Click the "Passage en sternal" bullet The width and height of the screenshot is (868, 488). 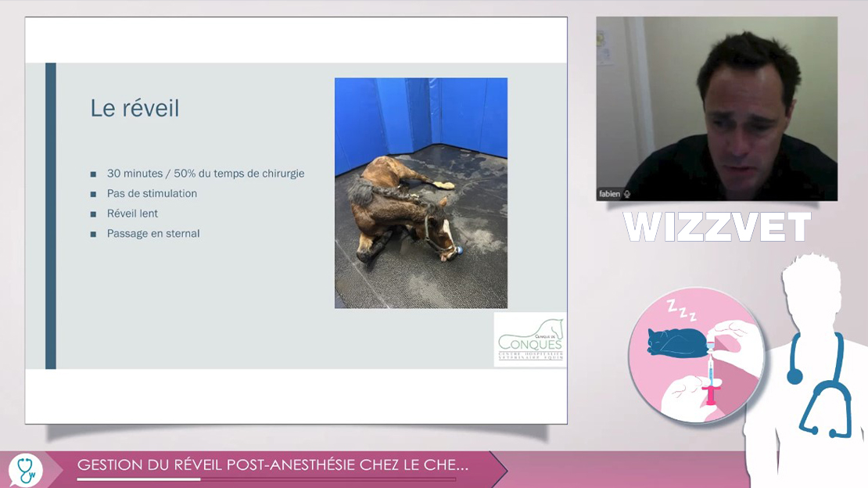pyautogui.click(x=153, y=234)
